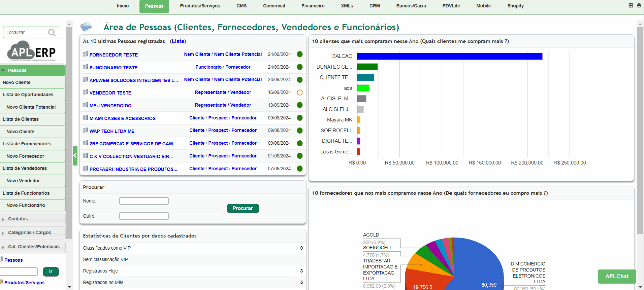Click the icon beside Produtos/Serviços in sidebar bottom
644x290 pixels.
(x=2, y=282)
